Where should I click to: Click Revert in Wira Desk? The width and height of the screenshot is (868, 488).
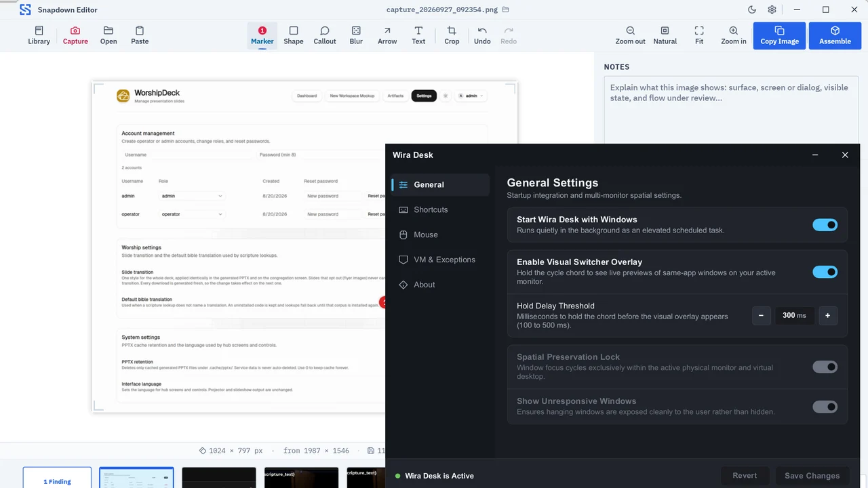pos(745,476)
